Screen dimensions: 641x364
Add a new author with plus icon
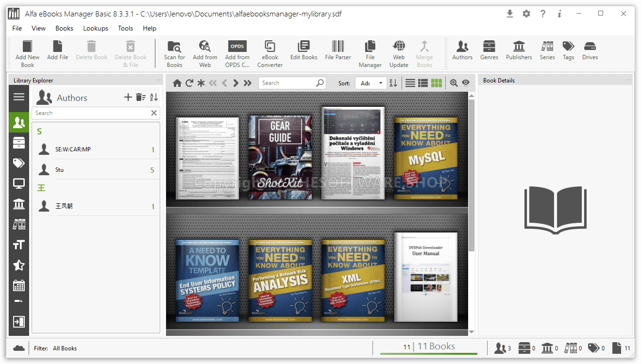pos(128,97)
